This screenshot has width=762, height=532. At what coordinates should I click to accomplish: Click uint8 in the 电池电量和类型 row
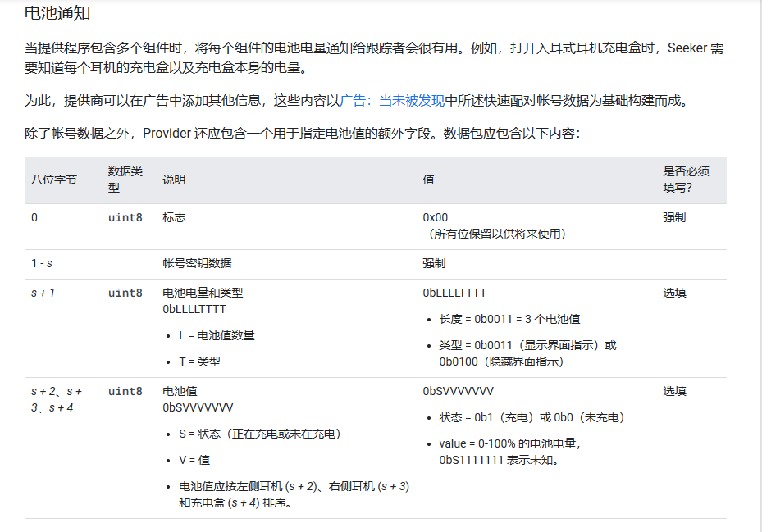(x=125, y=293)
